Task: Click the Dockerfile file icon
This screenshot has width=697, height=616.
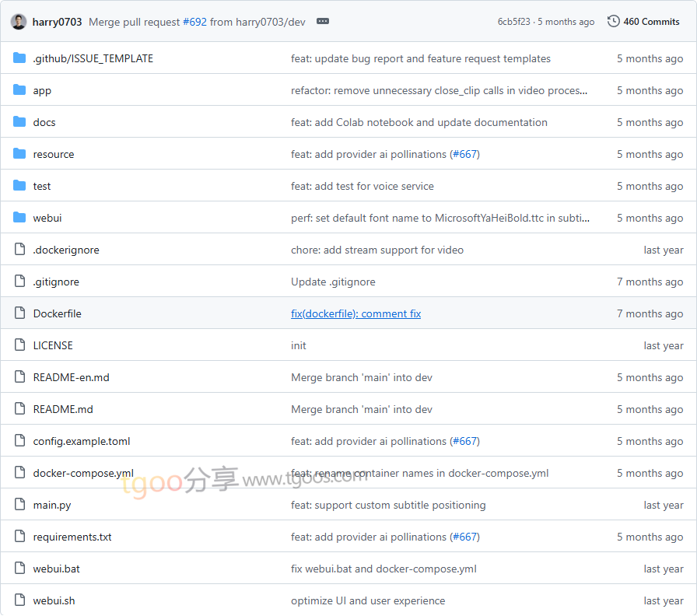Action: [x=19, y=313]
